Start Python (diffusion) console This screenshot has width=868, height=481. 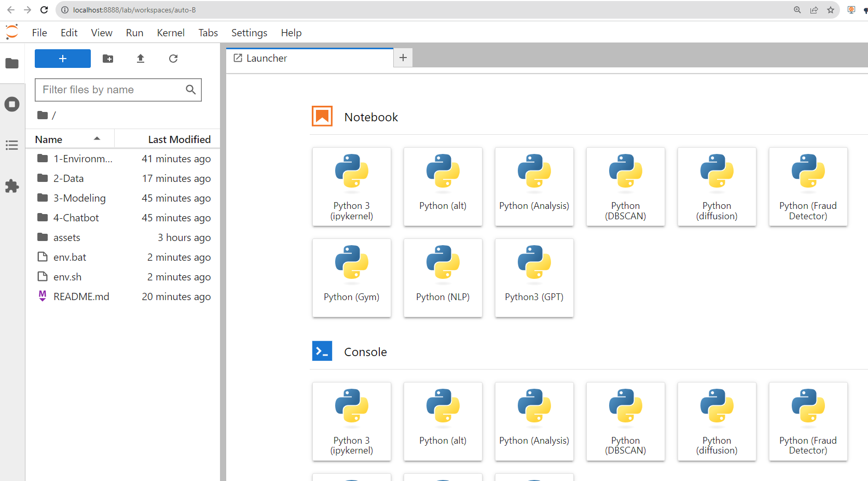[717, 421]
